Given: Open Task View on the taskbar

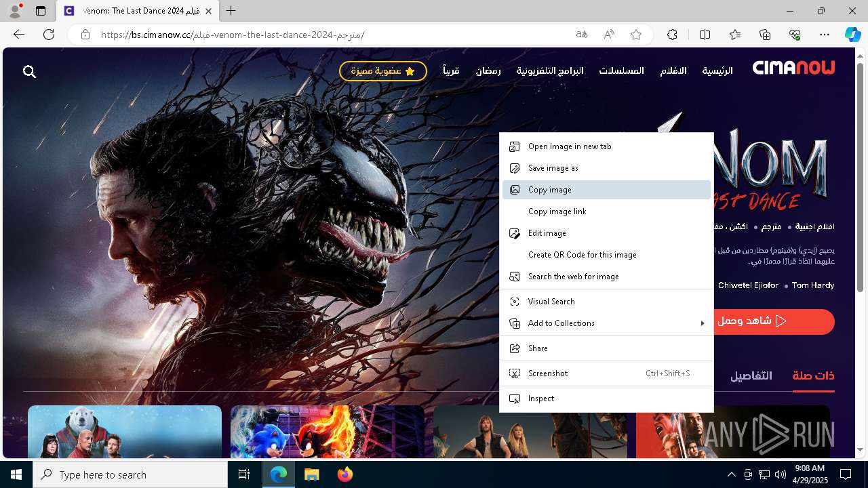Looking at the screenshot, I should pyautogui.click(x=244, y=474).
